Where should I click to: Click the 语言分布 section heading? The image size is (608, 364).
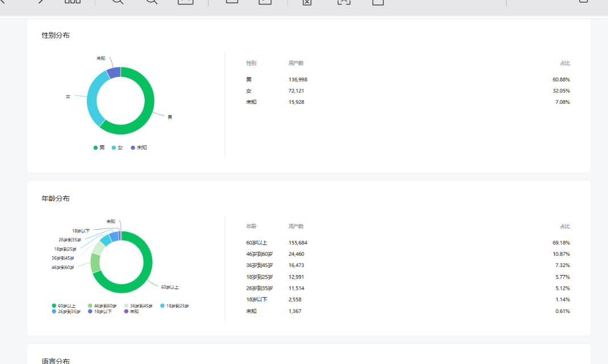tap(56, 361)
